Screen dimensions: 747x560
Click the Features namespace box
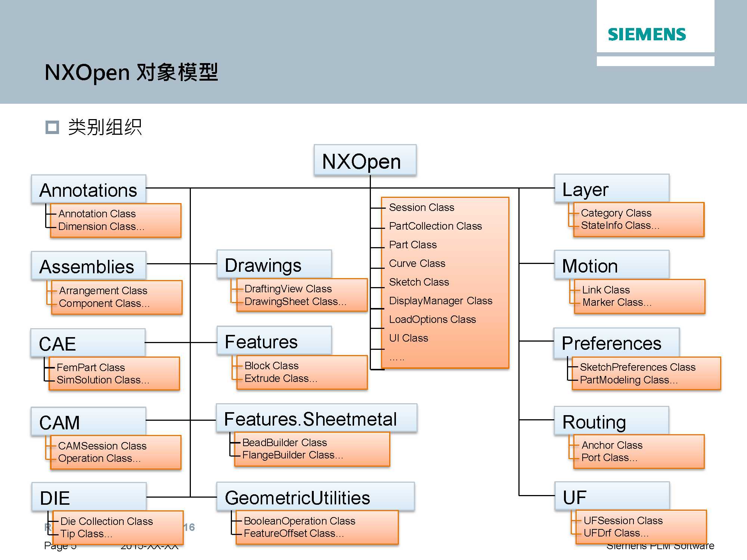tap(274, 340)
